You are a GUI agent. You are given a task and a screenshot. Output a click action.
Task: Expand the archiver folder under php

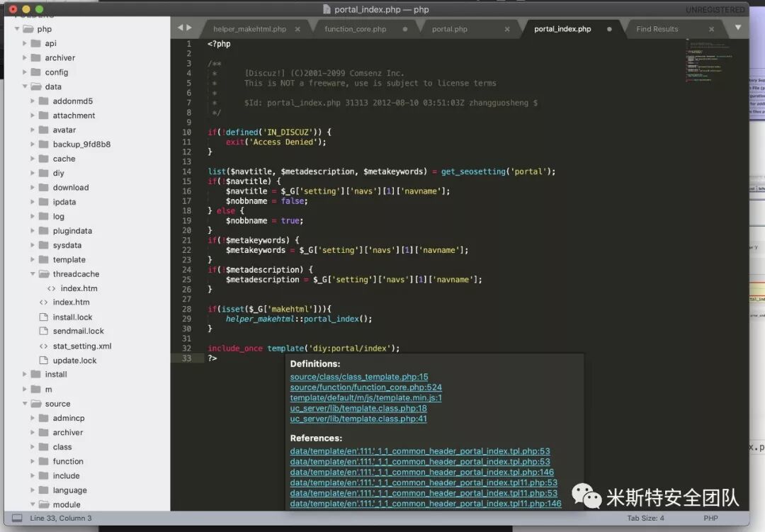[24, 57]
